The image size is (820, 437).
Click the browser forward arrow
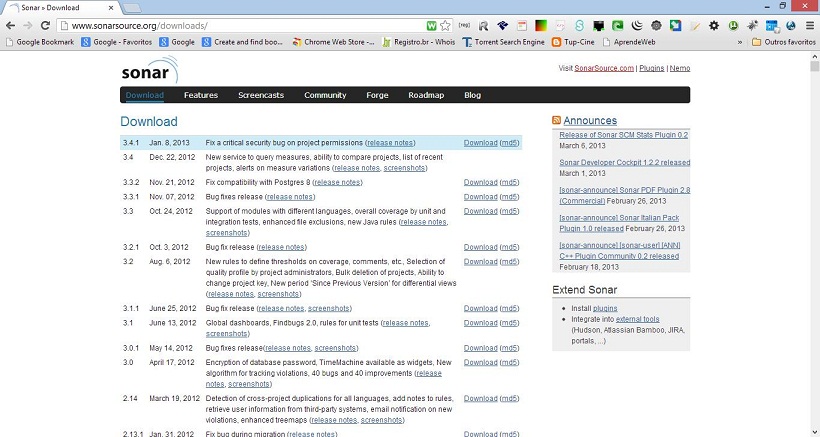28,25
